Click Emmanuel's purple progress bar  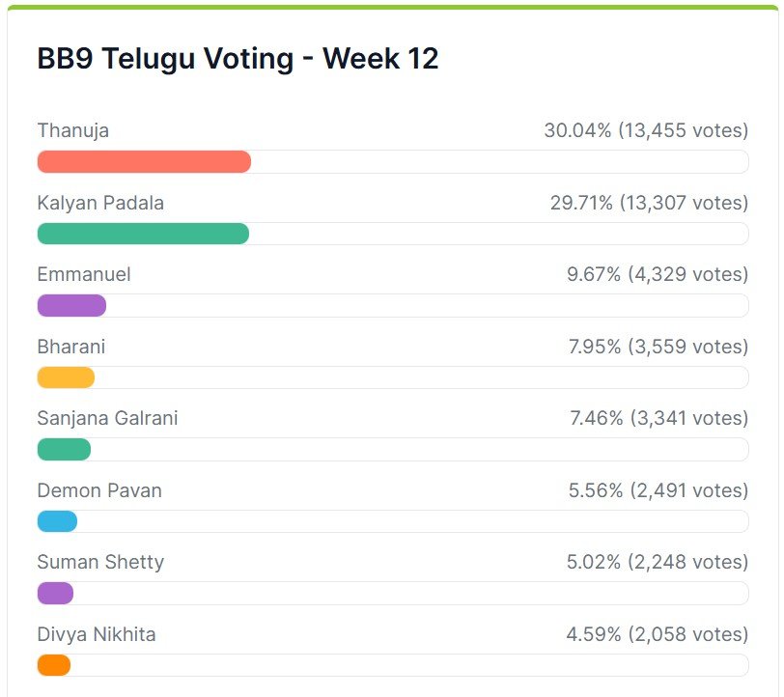(x=71, y=306)
